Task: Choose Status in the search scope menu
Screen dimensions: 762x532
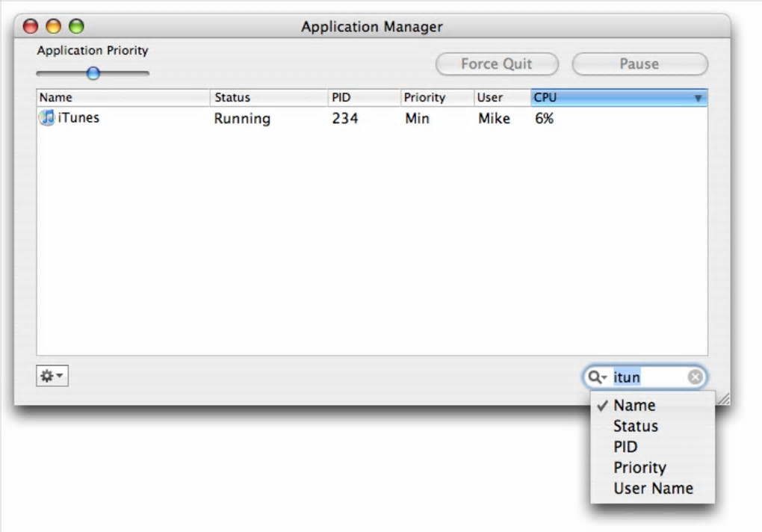Action: tap(653, 426)
